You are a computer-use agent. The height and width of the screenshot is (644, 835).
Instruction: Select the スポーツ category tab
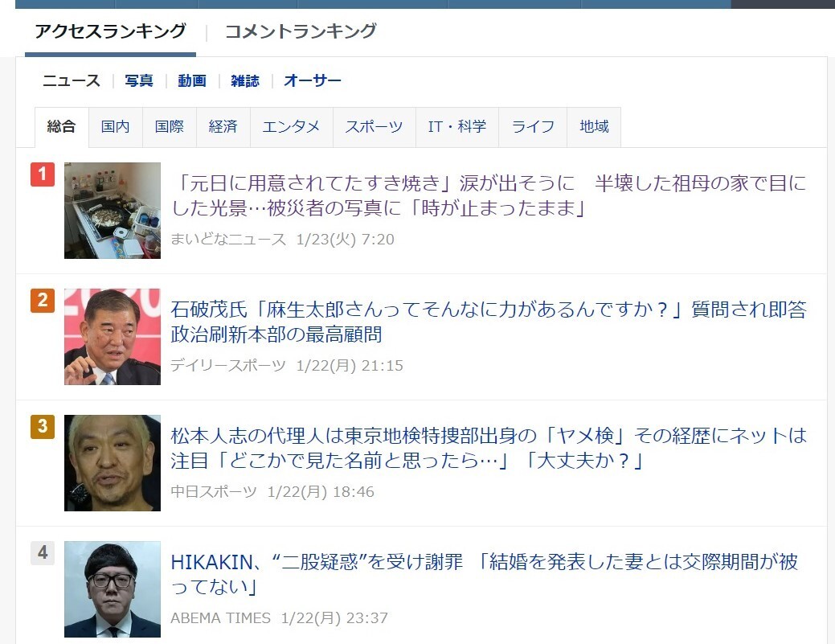374,127
